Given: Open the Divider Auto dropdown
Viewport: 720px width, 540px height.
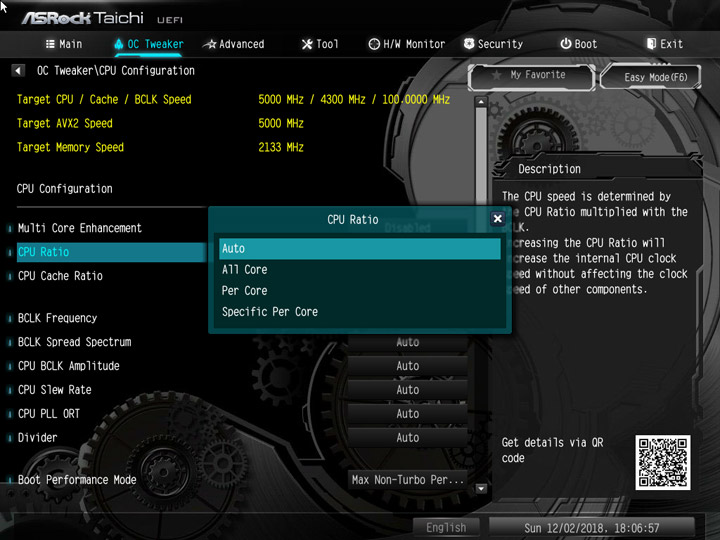Looking at the screenshot, I should click(407, 438).
